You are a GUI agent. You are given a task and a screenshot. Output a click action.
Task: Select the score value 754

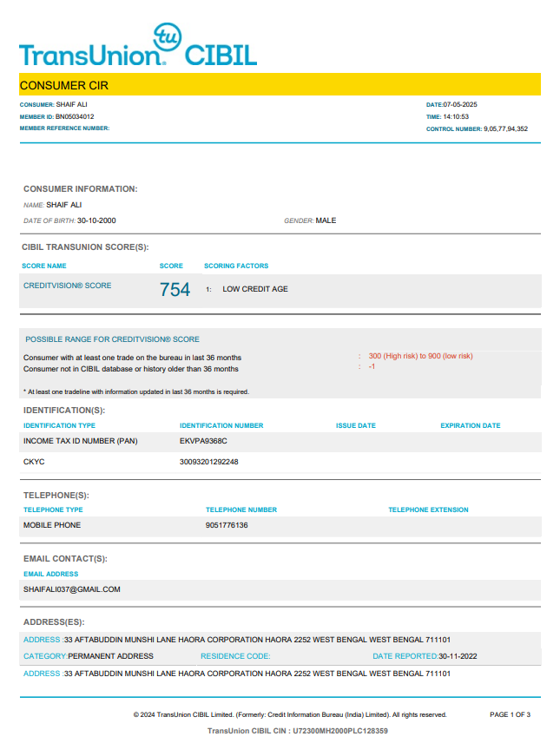(175, 290)
